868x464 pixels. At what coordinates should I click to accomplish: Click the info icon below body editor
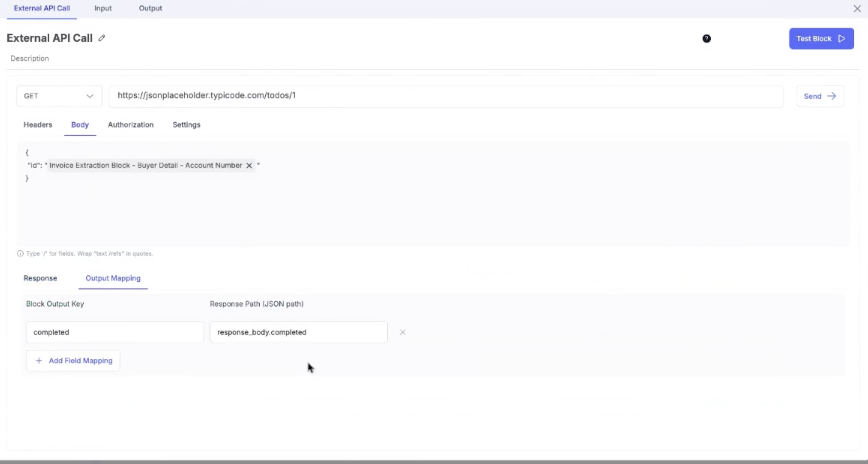click(x=20, y=254)
